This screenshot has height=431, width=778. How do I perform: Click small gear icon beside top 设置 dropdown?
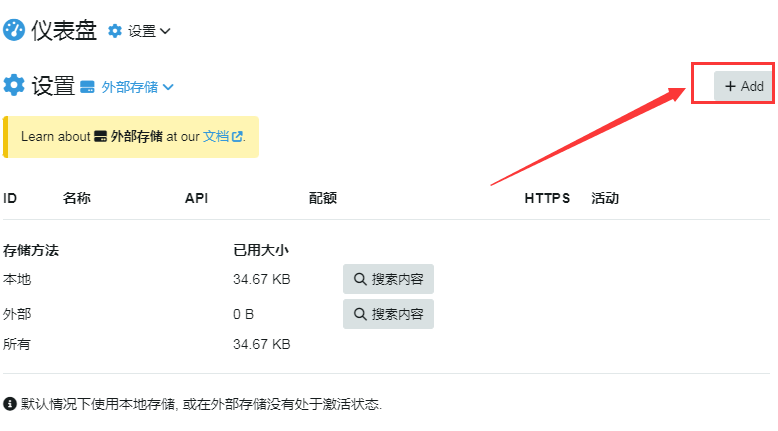tap(115, 31)
